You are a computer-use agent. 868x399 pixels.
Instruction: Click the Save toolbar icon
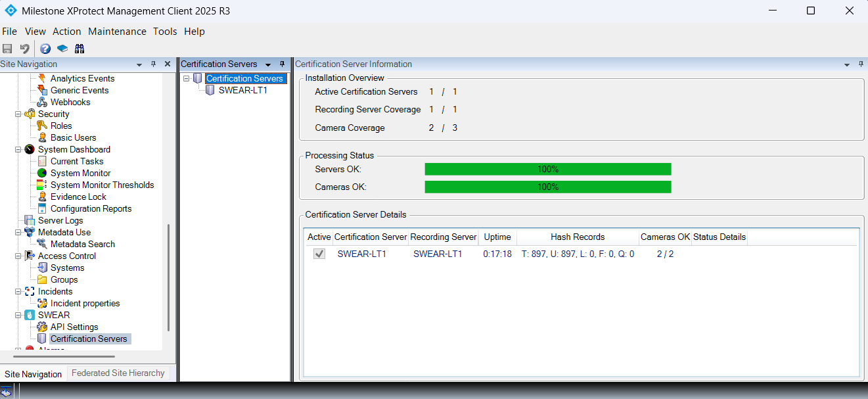[x=7, y=49]
